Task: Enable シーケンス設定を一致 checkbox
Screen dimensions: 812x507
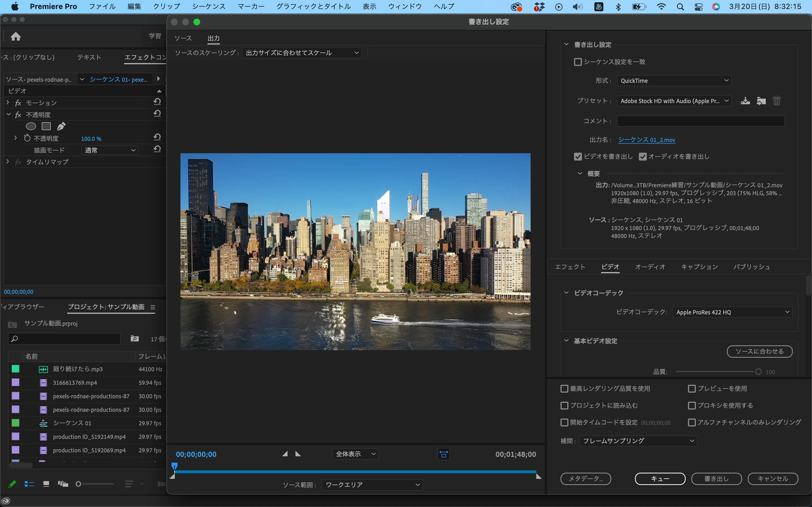Action: point(578,62)
